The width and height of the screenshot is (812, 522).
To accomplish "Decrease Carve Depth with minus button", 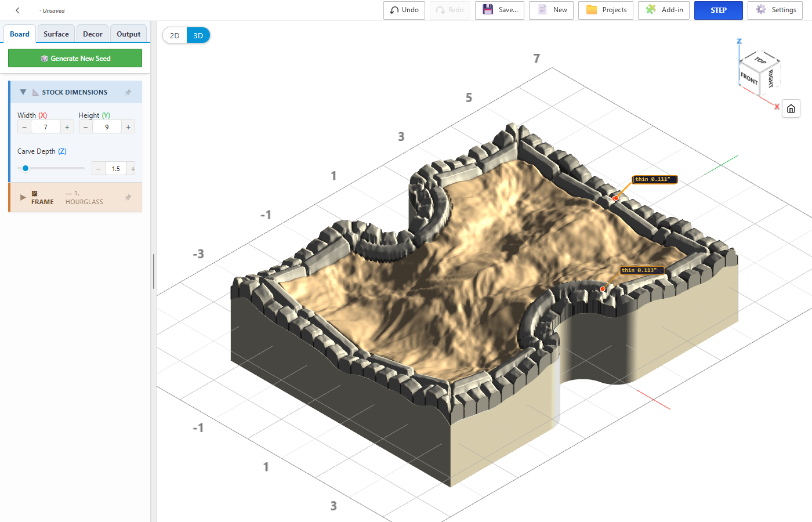I will (x=99, y=169).
